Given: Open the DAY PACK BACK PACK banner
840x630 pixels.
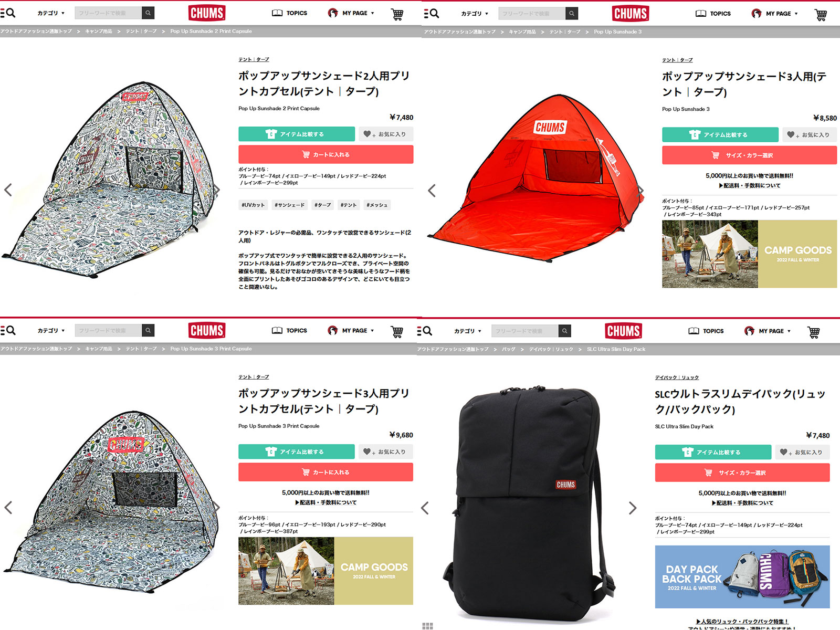Looking at the screenshot, I should 742,577.
